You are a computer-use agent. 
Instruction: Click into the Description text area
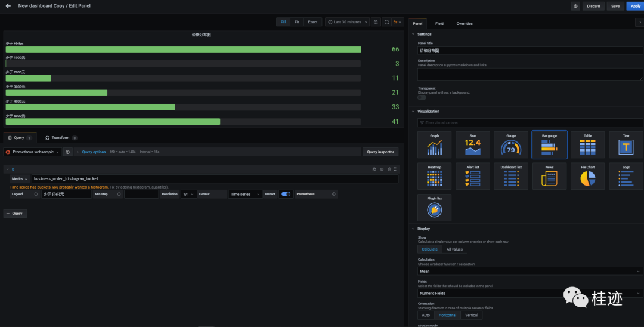530,74
